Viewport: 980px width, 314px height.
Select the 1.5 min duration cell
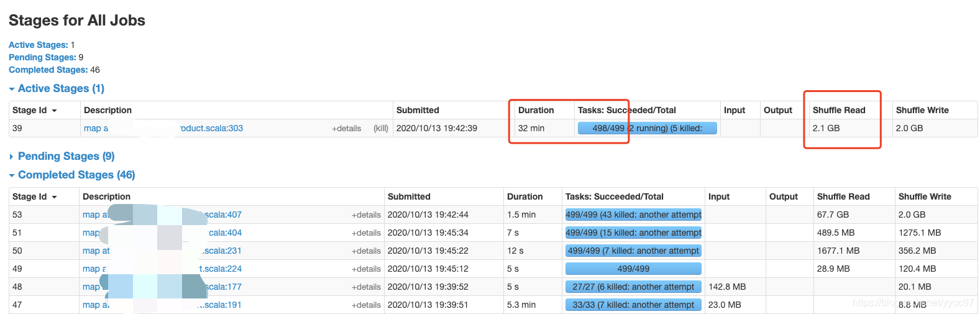click(521, 215)
